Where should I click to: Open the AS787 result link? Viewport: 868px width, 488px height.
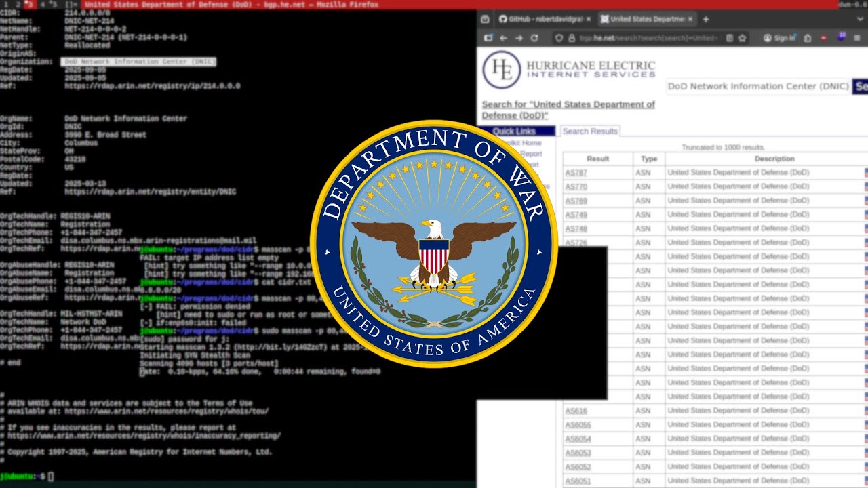[x=576, y=173]
